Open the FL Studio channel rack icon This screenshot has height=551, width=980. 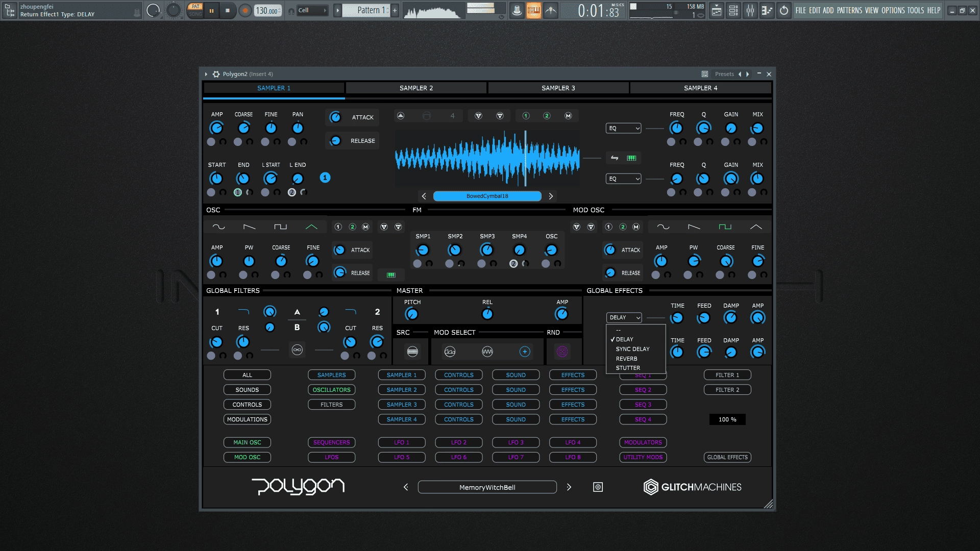click(x=733, y=10)
